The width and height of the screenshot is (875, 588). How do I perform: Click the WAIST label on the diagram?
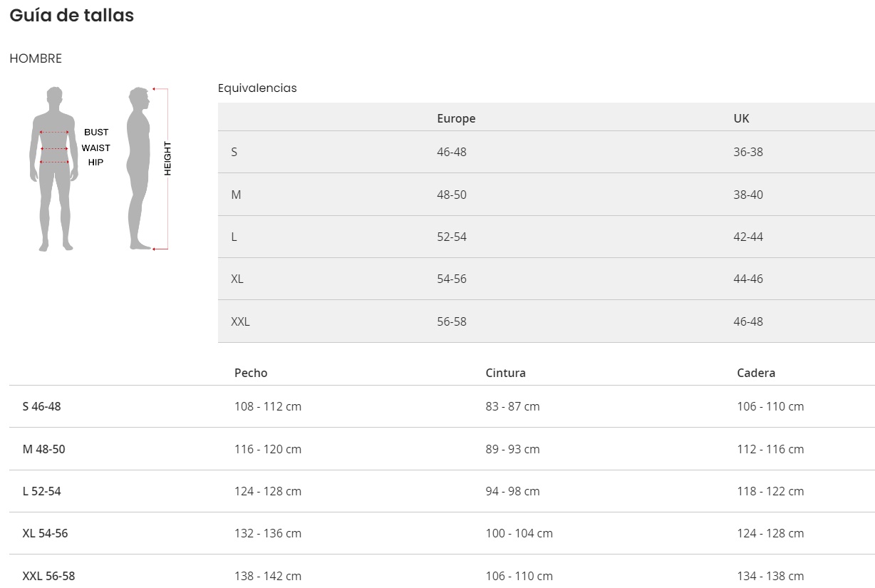click(95, 148)
